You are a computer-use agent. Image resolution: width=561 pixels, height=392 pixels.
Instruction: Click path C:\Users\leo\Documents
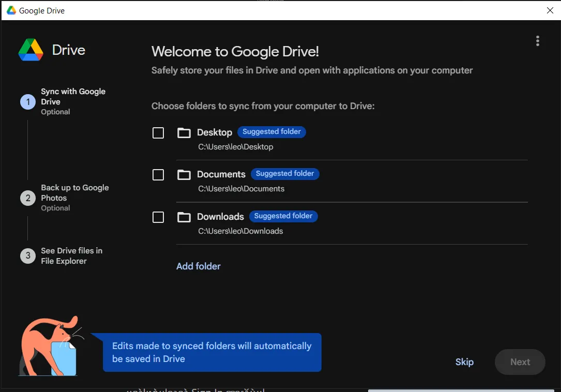tap(241, 189)
